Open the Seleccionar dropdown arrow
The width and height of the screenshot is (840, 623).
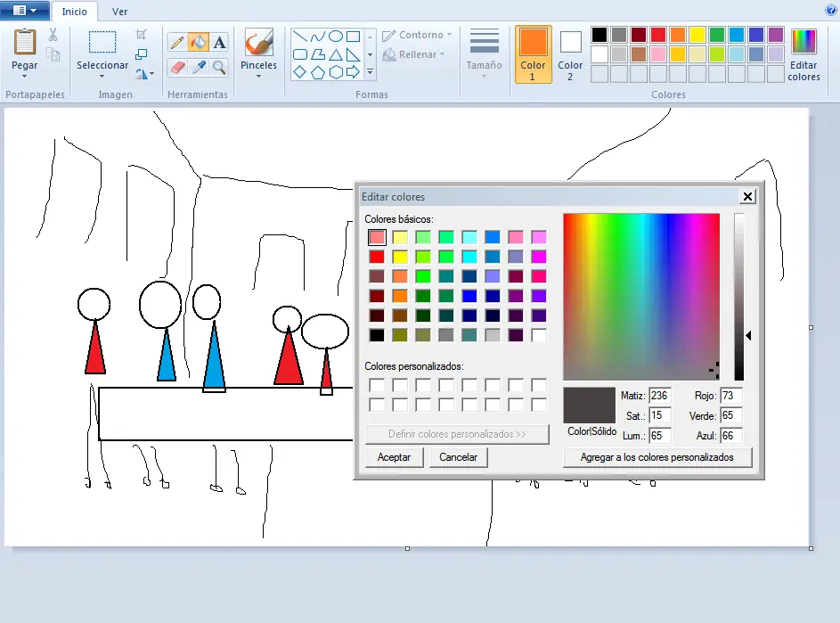[102, 76]
